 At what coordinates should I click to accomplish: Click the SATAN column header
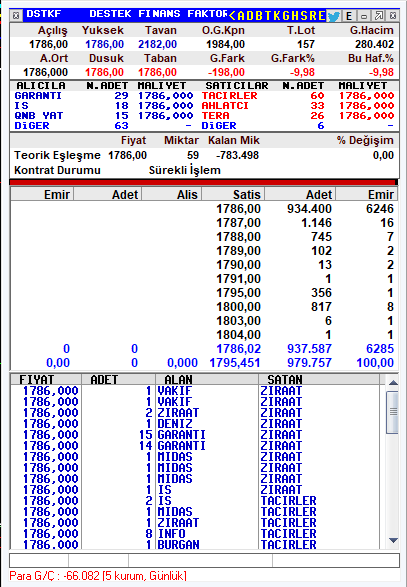[319, 379]
